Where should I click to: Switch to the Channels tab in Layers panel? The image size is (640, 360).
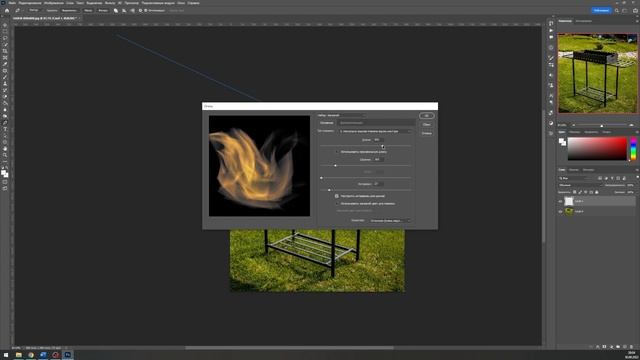pyautogui.click(x=574, y=170)
